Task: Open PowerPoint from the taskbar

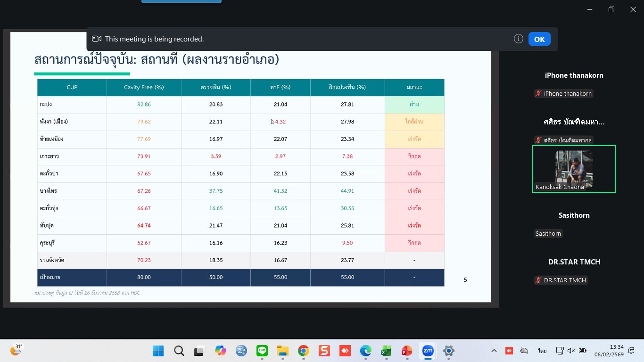Action: 406,351
